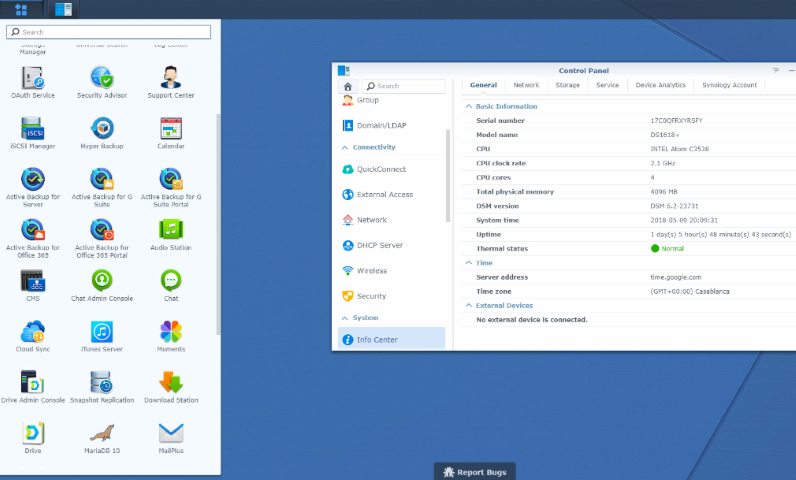Open the Storage tab
This screenshot has height=480, width=796.
pyautogui.click(x=568, y=85)
